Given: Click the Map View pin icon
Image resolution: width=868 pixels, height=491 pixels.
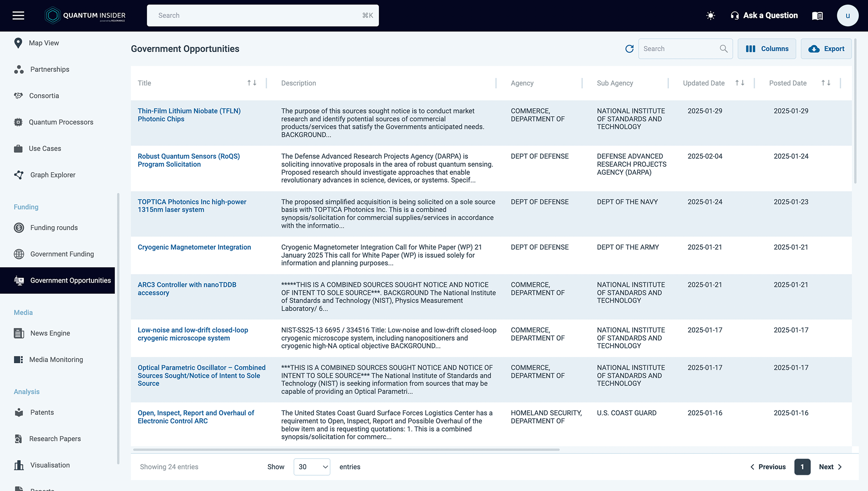Looking at the screenshot, I should 18,43.
